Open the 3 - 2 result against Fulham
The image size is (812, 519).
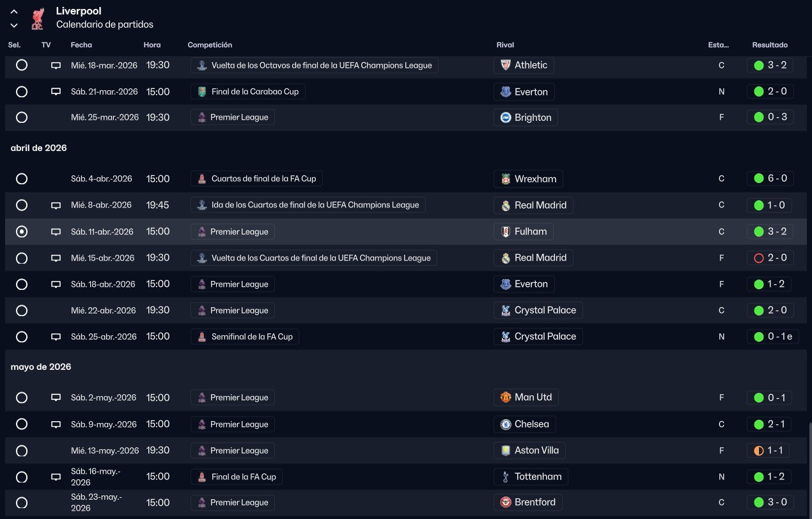(x=770, y=232)
